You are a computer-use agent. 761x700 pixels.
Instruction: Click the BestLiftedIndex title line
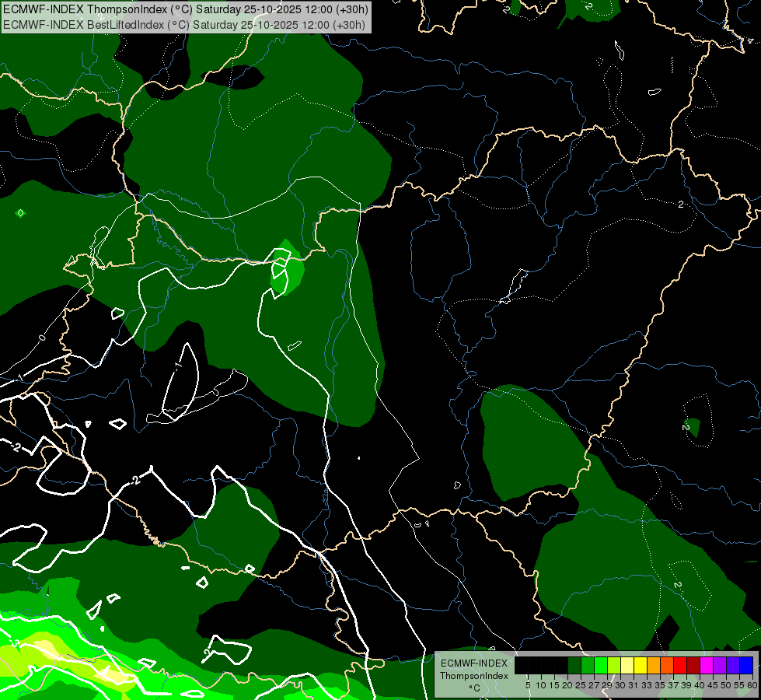(x=184, y=25)
